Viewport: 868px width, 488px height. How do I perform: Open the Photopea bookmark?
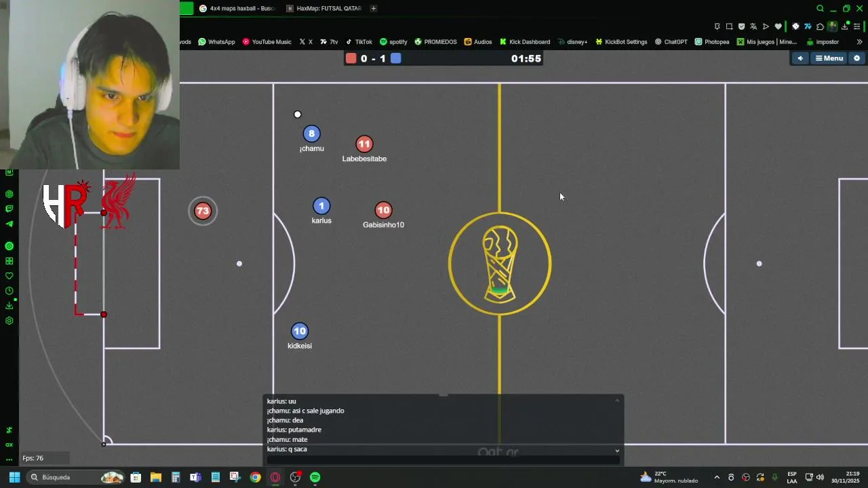tap(712, 42)
